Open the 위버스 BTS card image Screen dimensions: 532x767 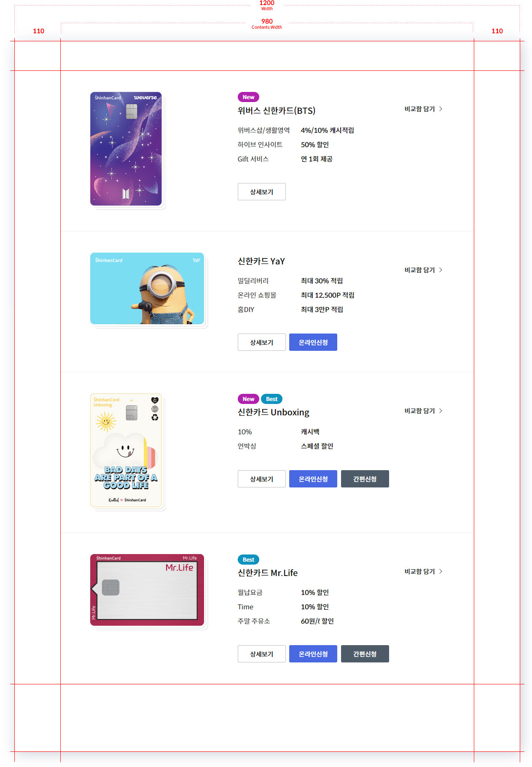tap(126, 149)
